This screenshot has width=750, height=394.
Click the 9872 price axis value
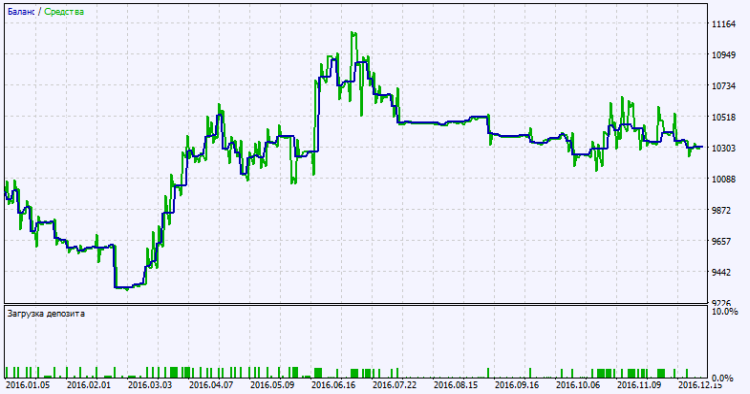(x=722, y=210)
